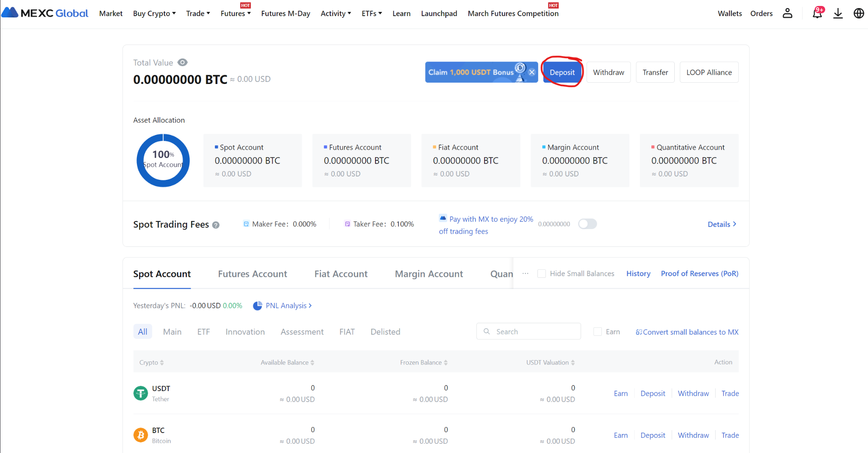This screenshot has width=868, height=453.
Task: Select the Assessment filter tab
Action: [x=302, y=332]
